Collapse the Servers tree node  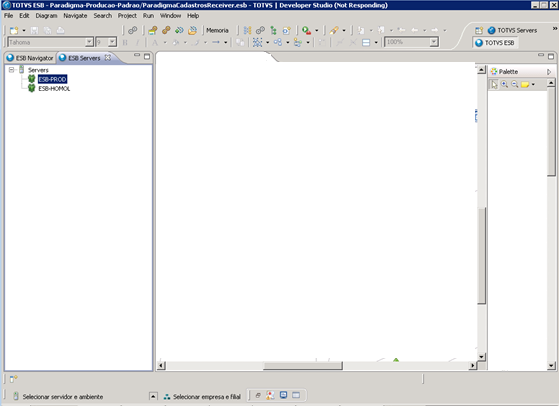(x=11, y=70)
